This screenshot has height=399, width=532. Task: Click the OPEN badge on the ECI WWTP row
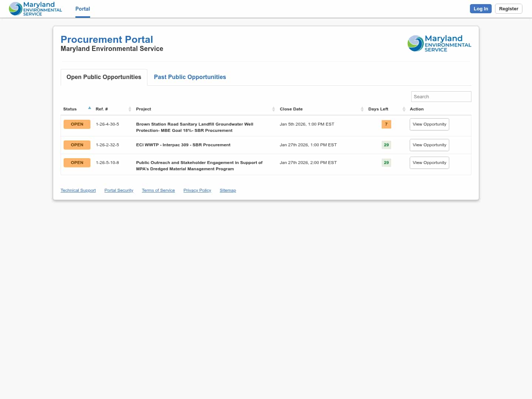tap(77, 145)
